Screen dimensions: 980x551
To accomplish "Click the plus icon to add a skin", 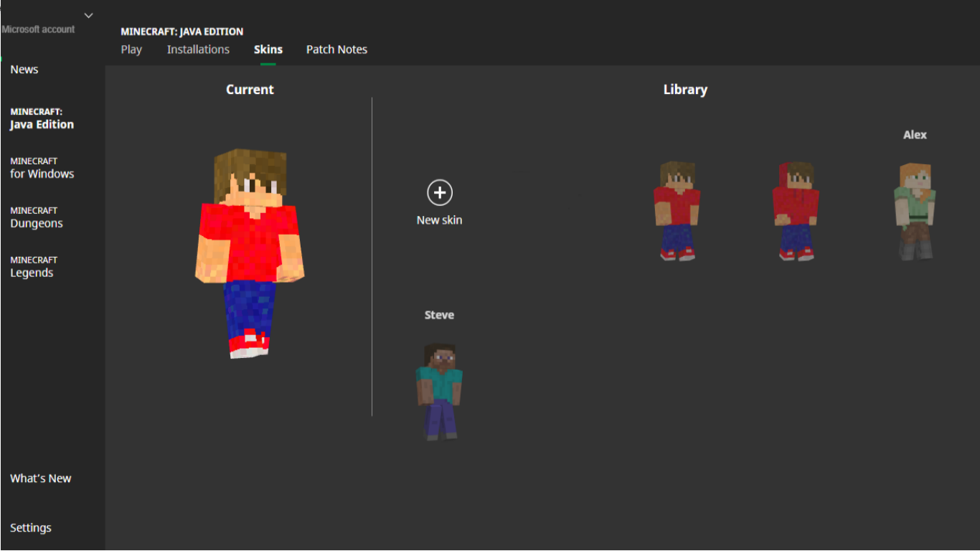I will tap(440, 193).
